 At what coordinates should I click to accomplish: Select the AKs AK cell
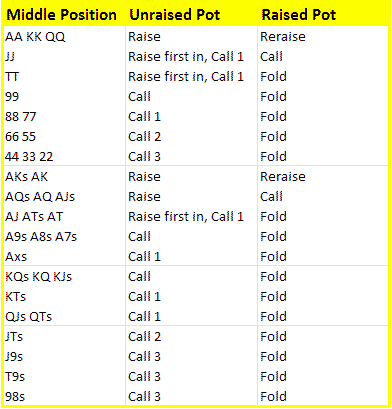pos(64,177)
